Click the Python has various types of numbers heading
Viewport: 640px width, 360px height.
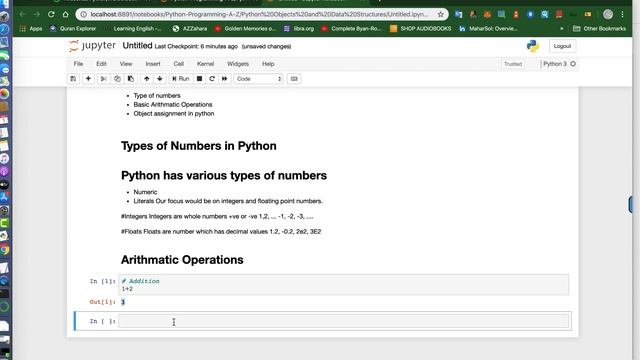tap(224, 176)
